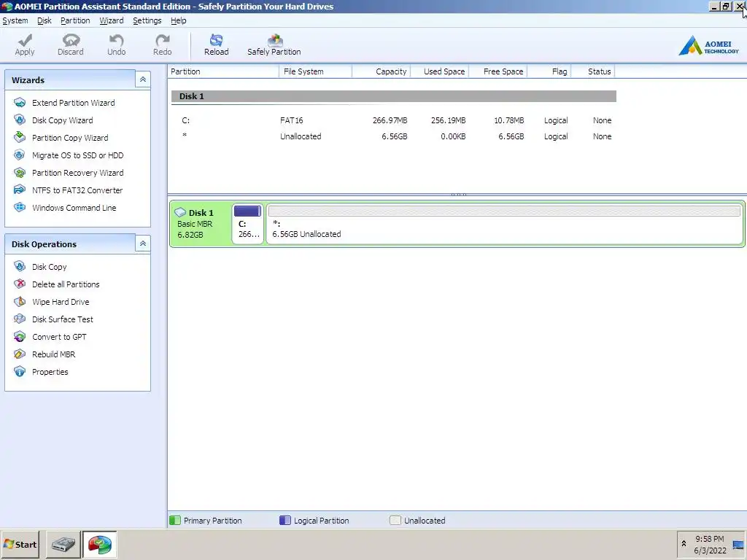The image size is (747, 560).
Task: Click NTFS to FAT32 Converter icon
Action: tap(20, 190)
